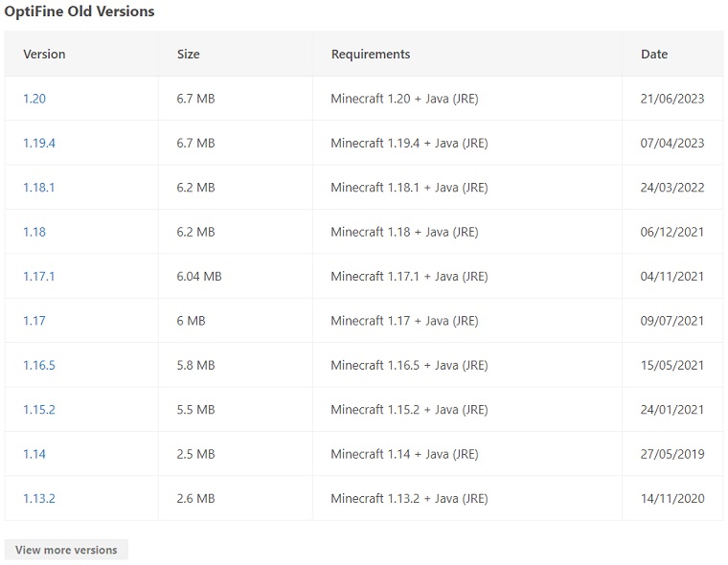Open the 1.20 version link
Screen dimensions: 728x565
click(34, 99)
